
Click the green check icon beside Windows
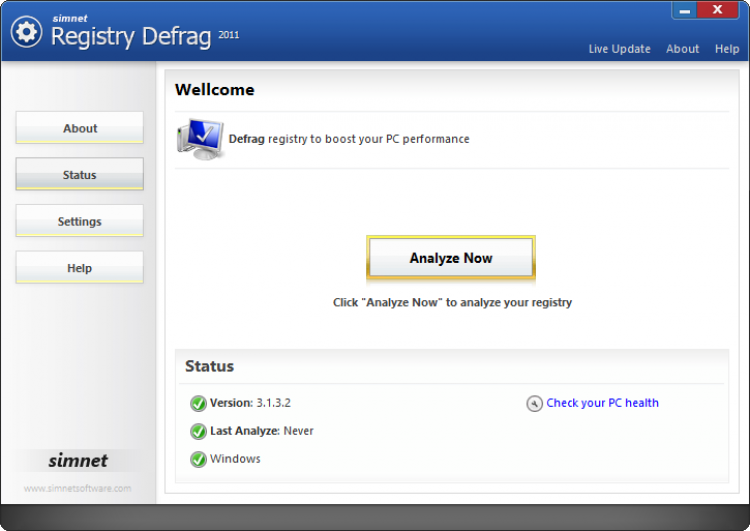(x=198, y=459)
